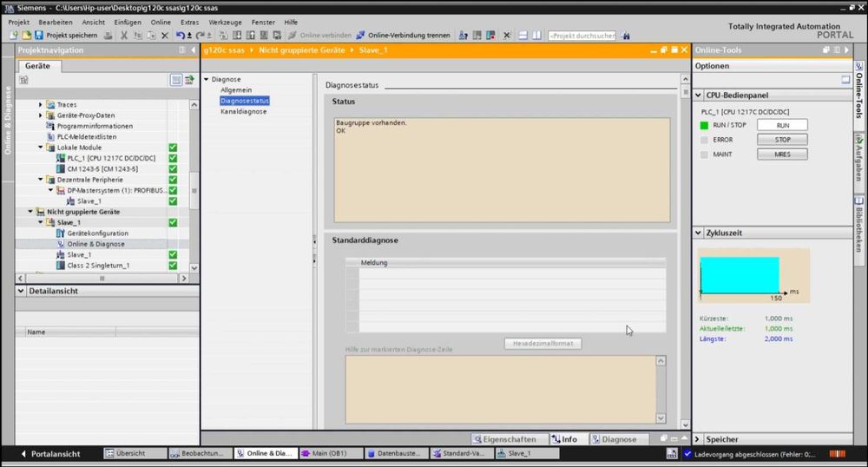
Task: Click the g120c ssas breadcrumb
Action: click(224, 49)
